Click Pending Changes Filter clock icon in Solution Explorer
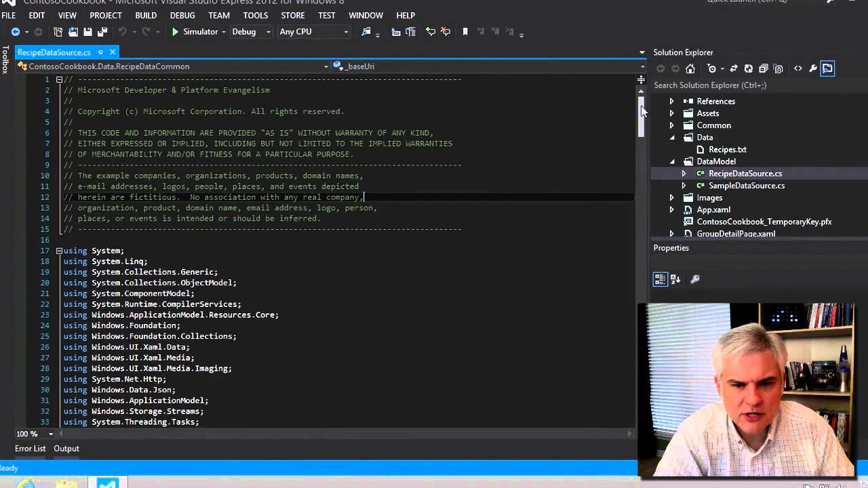Viewport: 868px width, 488px height. (x=712, y=68)
